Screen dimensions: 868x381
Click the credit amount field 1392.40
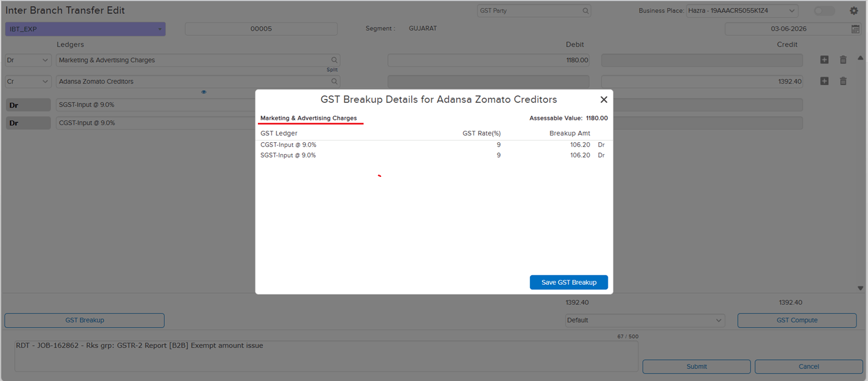pos(702,81)
